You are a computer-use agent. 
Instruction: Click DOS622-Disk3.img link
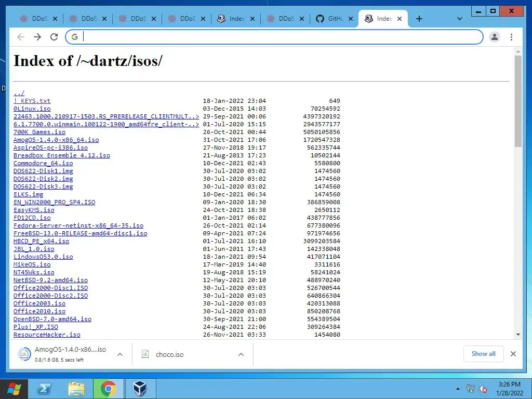tap(43, 187)
